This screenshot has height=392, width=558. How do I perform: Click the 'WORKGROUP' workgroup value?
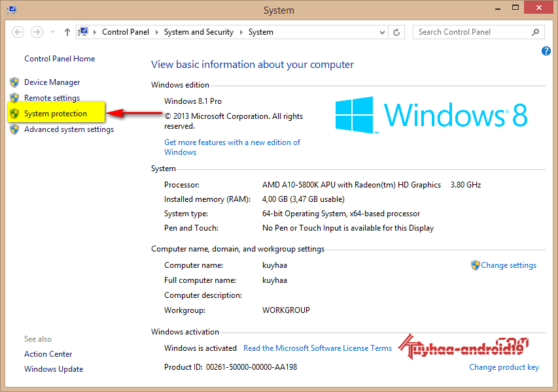286,310
